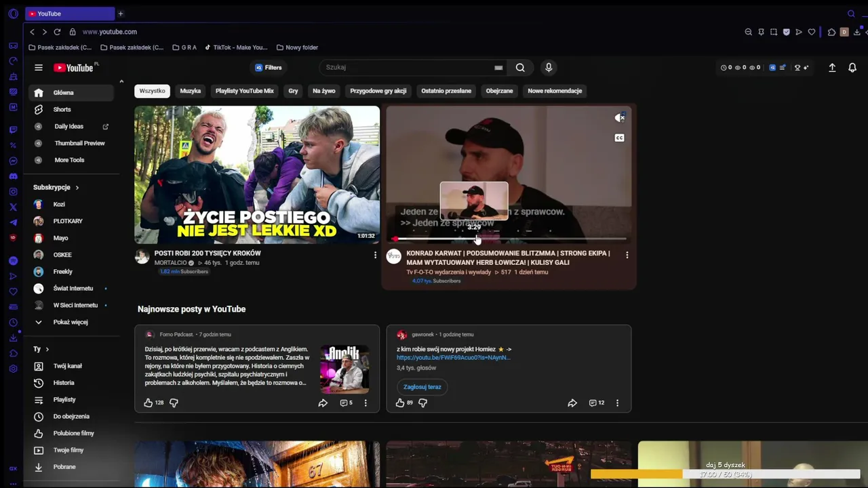
Task: Go forward with the browser forward arrow
Action: [44, 32]
